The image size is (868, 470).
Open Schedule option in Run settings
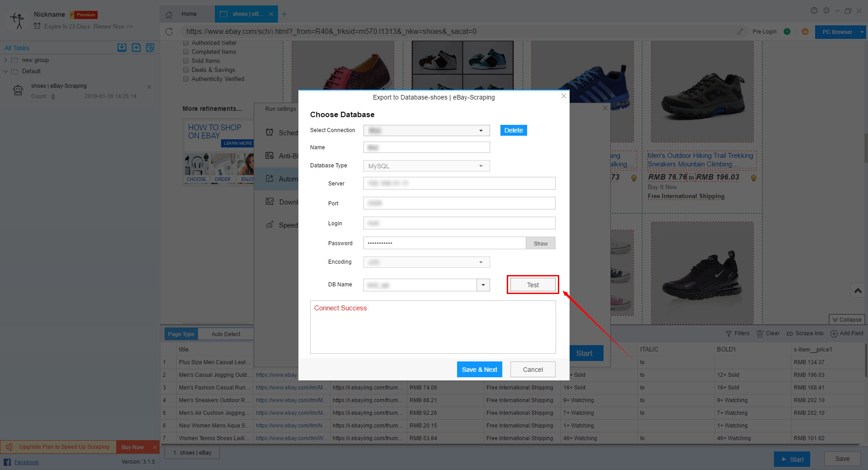(x=277, y=133)
